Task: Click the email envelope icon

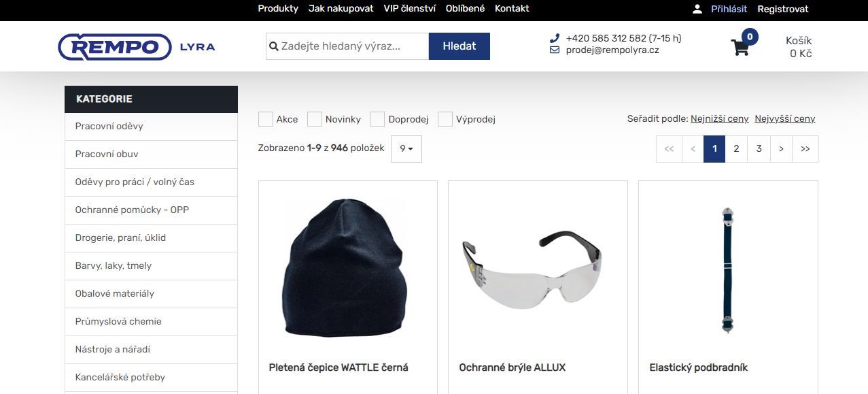Action: click(555, 50)
